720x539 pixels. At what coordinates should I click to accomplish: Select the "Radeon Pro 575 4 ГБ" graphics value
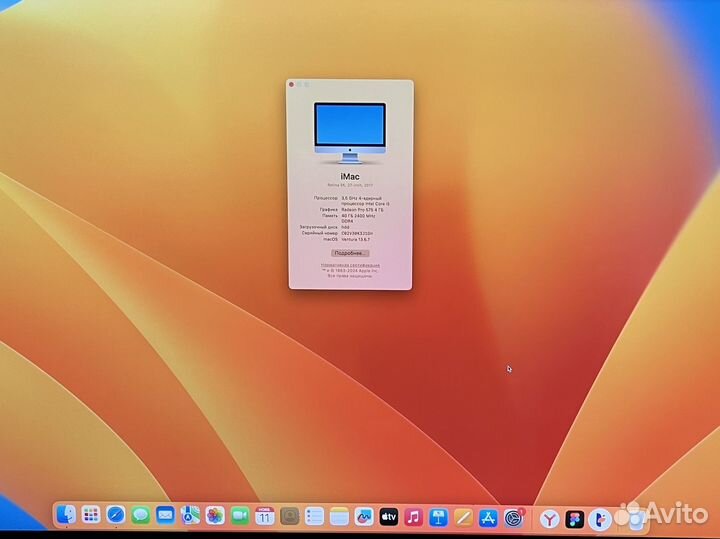362,209
